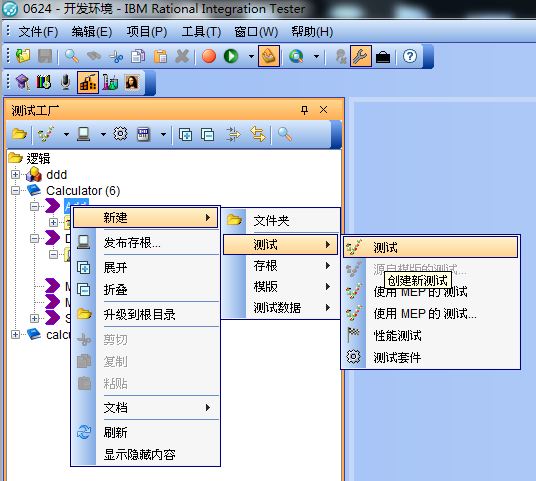536x481 pixels.
Task: Open the 项目(P) menu
Action: click(147, 32)
